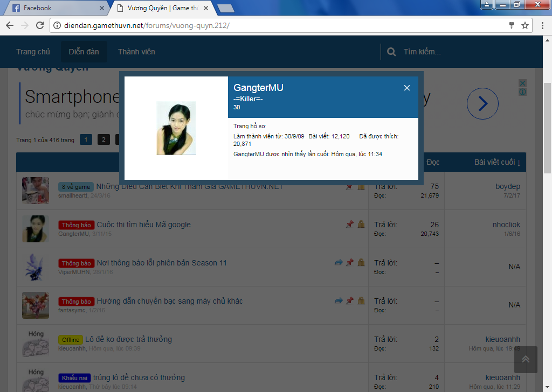Open Trang hồ sơ profile link
The image size is (552, 392).
tap(249, 126)
